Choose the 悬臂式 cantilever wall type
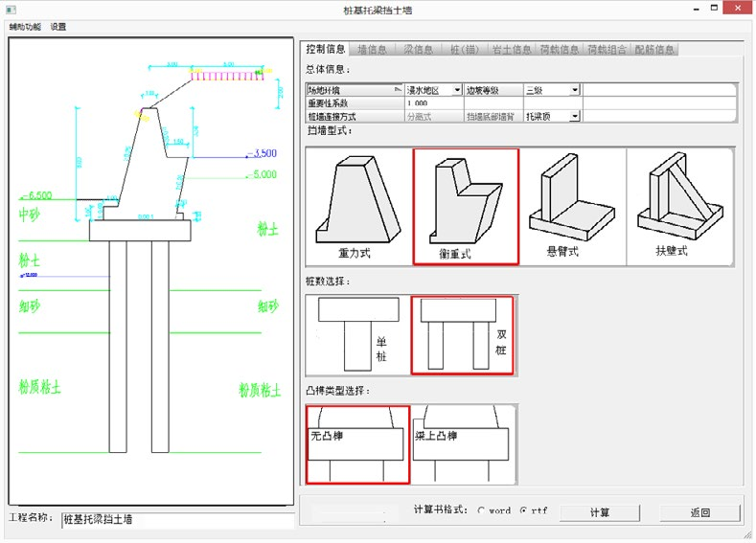The width and height of the screenshot is (756, 543). [572, 207]
